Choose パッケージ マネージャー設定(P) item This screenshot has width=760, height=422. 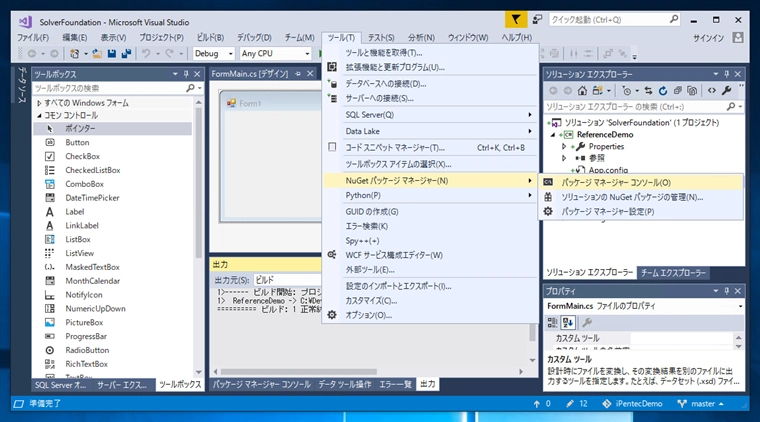tap(640, 212)
